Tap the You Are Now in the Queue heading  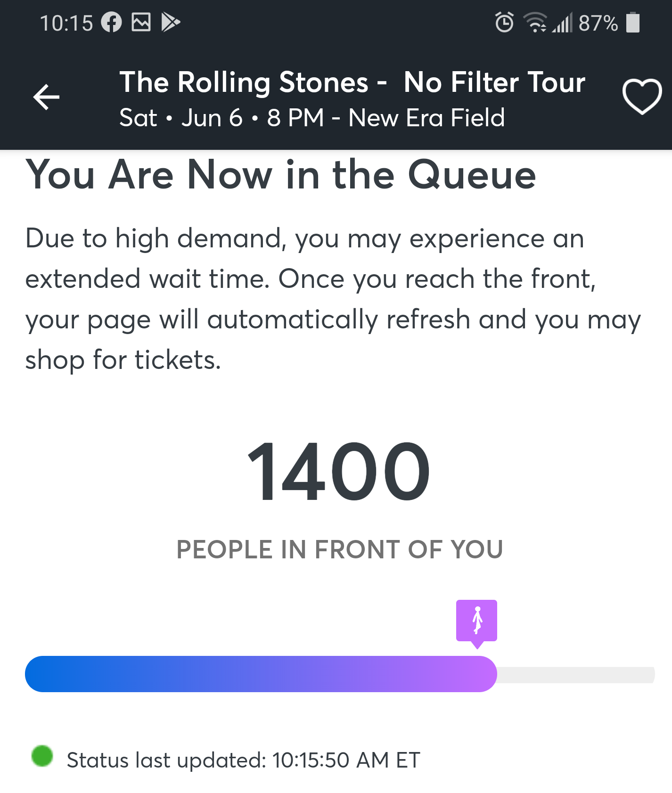(281, 174)
